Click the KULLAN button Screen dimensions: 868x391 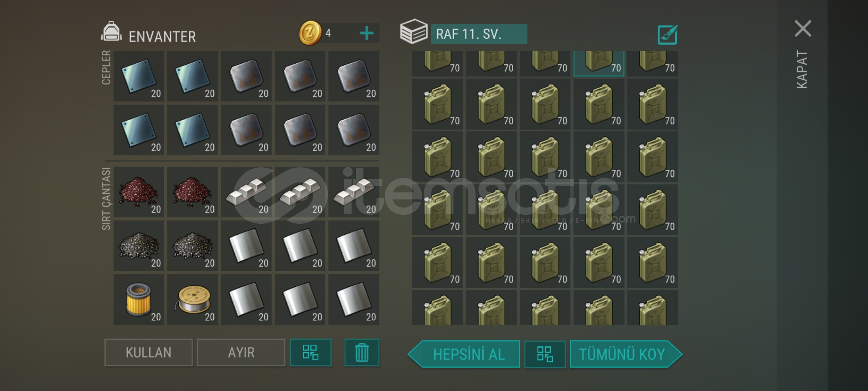(x=149, y=353)
